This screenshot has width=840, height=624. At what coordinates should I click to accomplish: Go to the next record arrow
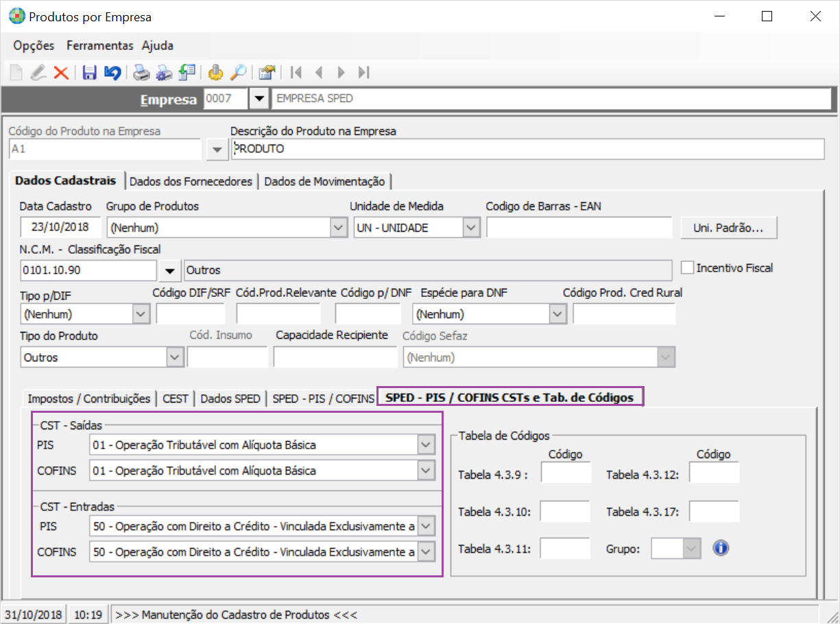[341, 73]
